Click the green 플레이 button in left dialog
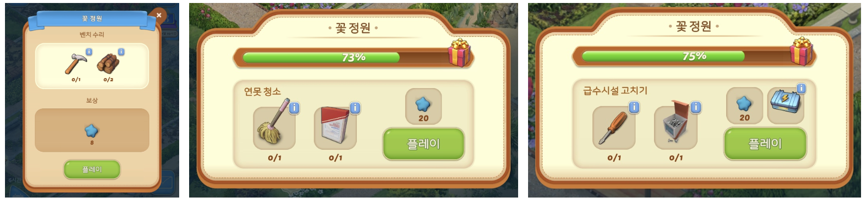868x204 pixels. click(x=92, y=169)
